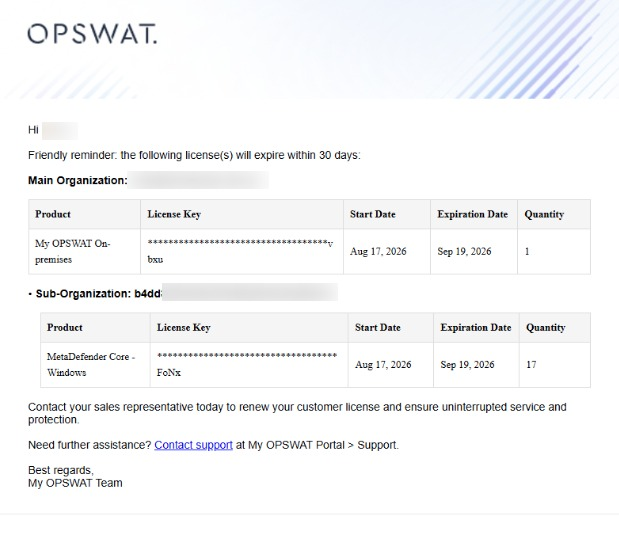Click the Quantity header in the main table

(x=544, y=214)
